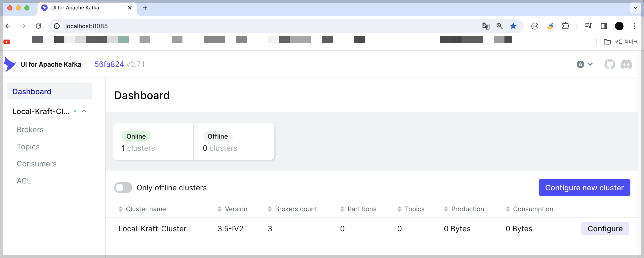This screenshot has width=644, height=258.
Task: Open the Discord community icon
Action: [x=626, y=64]
